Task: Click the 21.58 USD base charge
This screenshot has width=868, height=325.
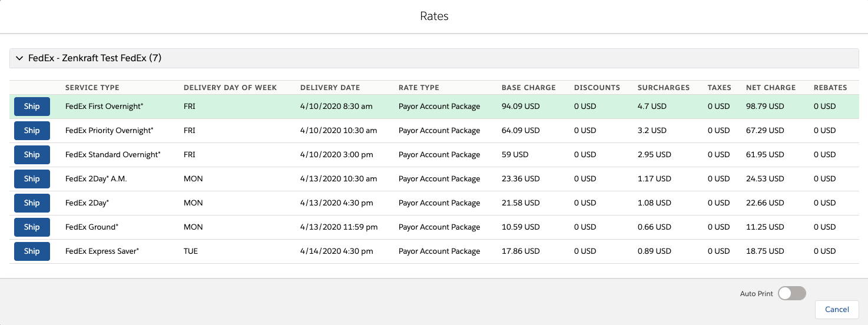Action: point(521,203)
